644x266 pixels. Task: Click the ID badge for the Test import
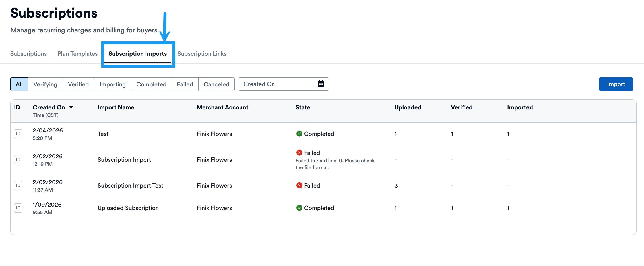[18, 134]
